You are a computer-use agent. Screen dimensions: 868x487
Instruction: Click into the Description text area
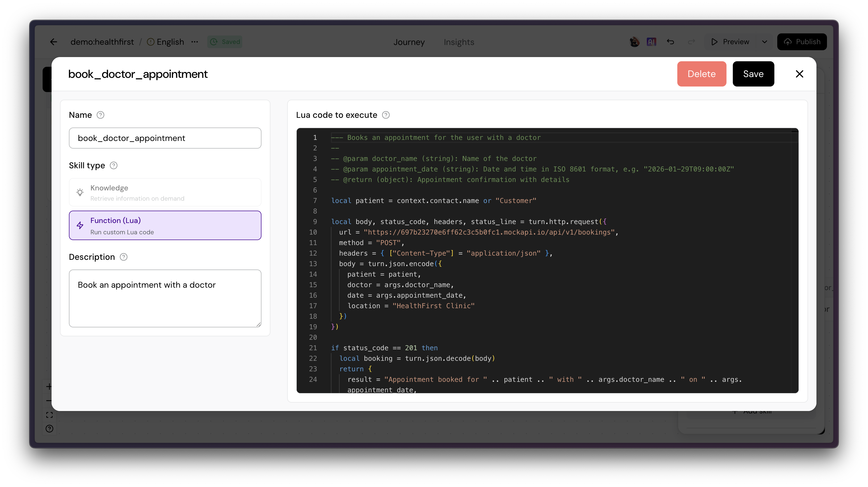(x=165, y=298)
